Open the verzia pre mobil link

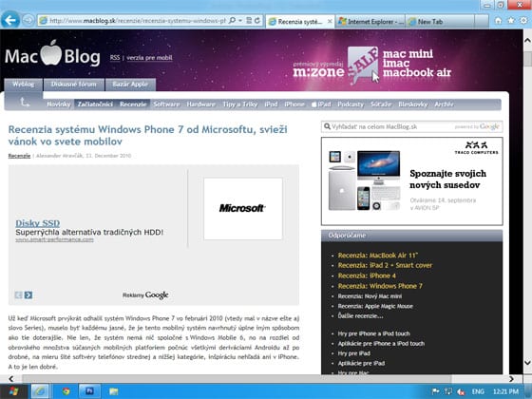[x=149, y=57]
